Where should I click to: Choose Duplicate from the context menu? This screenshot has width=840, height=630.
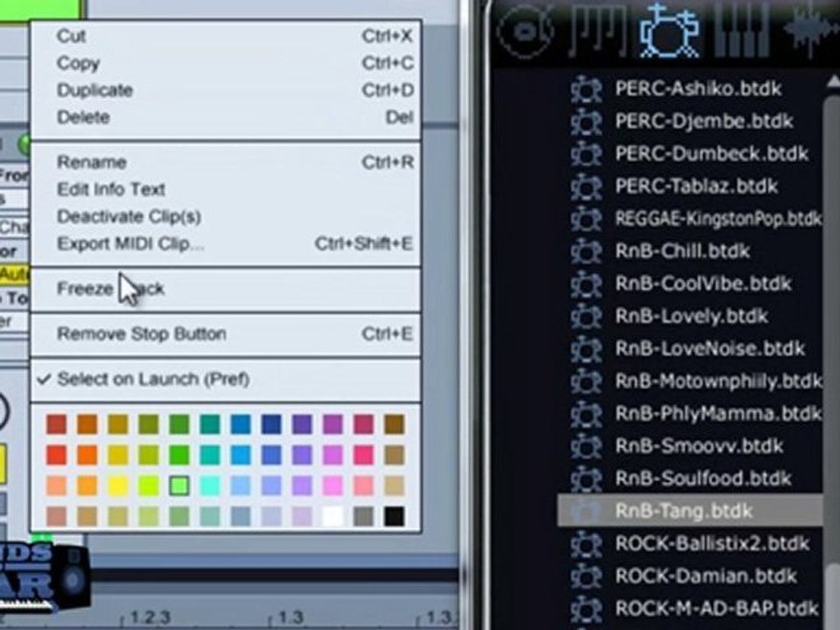pos(226,90)
